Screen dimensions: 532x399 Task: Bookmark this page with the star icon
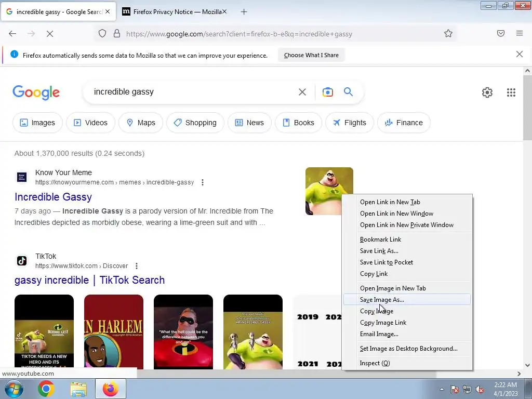[448, 34]
